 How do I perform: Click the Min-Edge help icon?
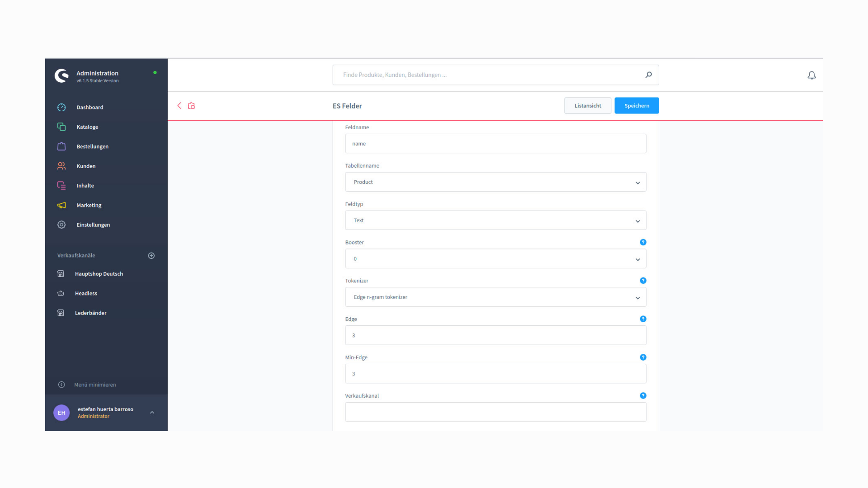tap(643, 357)
